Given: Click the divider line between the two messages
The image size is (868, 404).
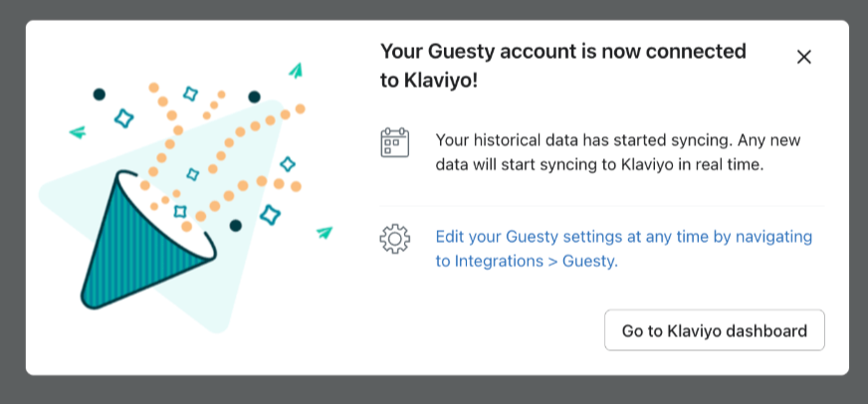Looking at the screenshot, I should (602, 206).
